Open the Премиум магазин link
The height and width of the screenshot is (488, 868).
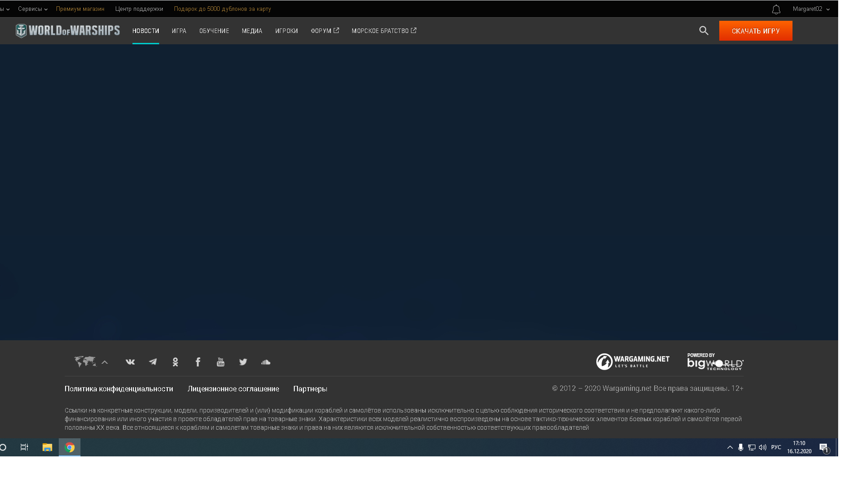[x=80, y=9]
